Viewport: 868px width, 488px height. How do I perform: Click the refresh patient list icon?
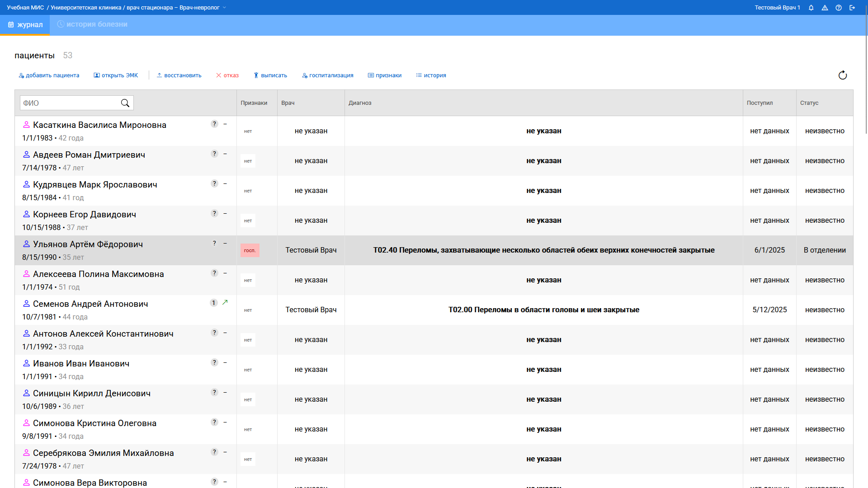click(x=842, y=75)
